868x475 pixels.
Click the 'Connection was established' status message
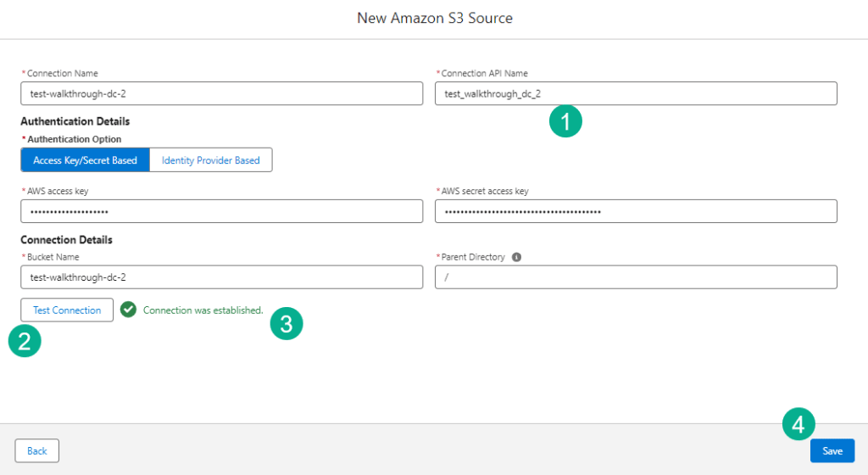203,310
